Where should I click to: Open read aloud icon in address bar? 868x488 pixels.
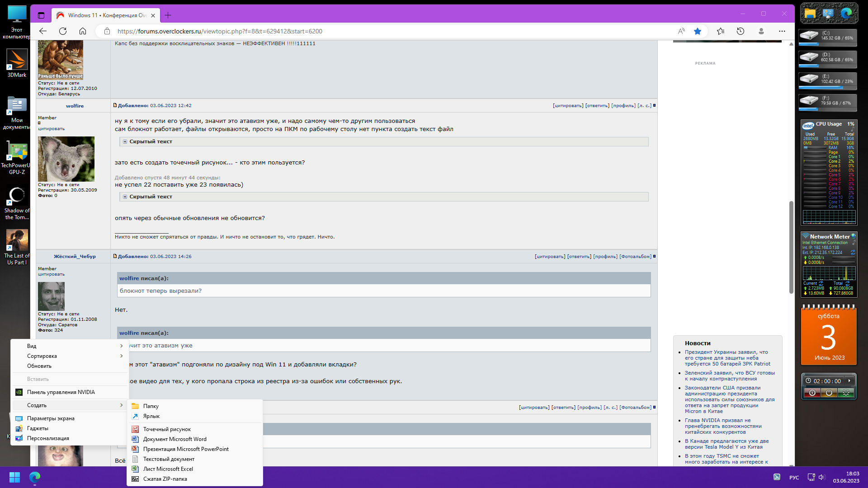(681, 31)
